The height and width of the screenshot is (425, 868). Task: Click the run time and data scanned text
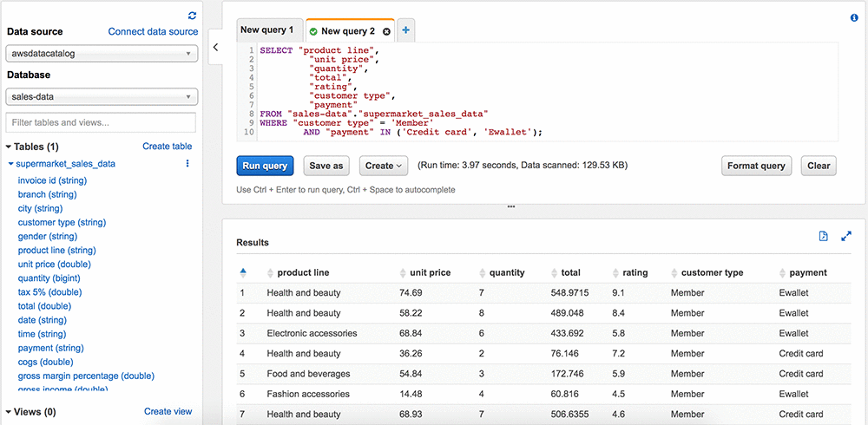pyautogui.click(x=523, y=165)
